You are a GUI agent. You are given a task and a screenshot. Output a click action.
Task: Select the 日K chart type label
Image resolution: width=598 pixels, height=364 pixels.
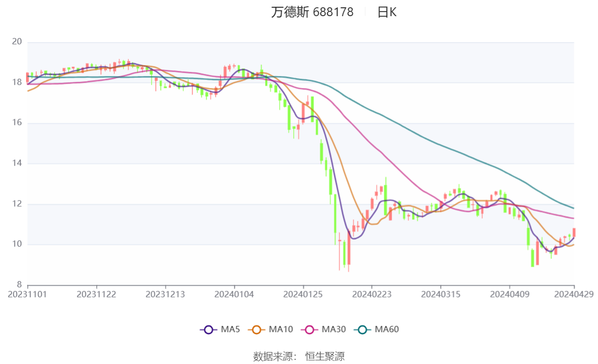pyautogui.click(x=387, y=12)
